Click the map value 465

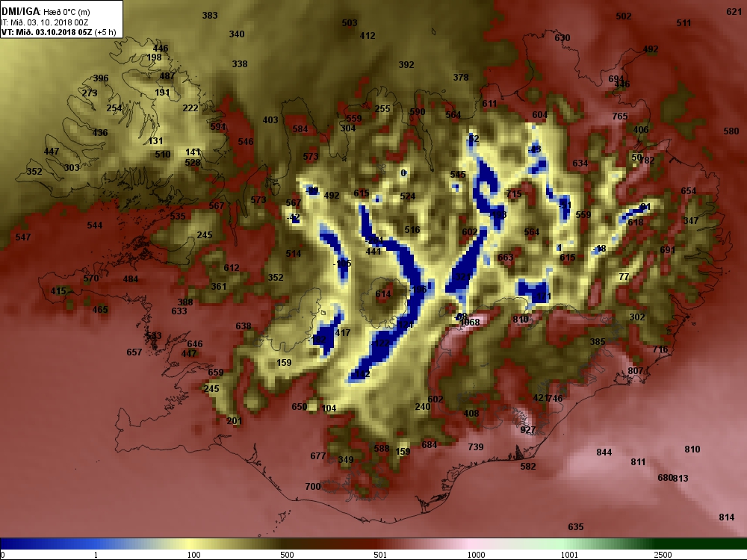pos(100,310)
